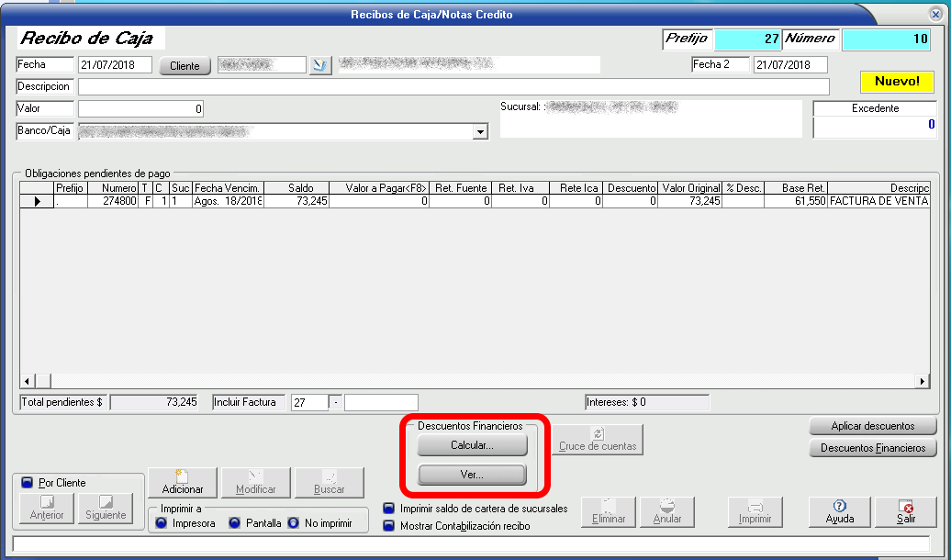Viewport: 951px width, 560px height.
Task: Select Impresora print option
Action: pyautogui.click(x=162, y=523)
